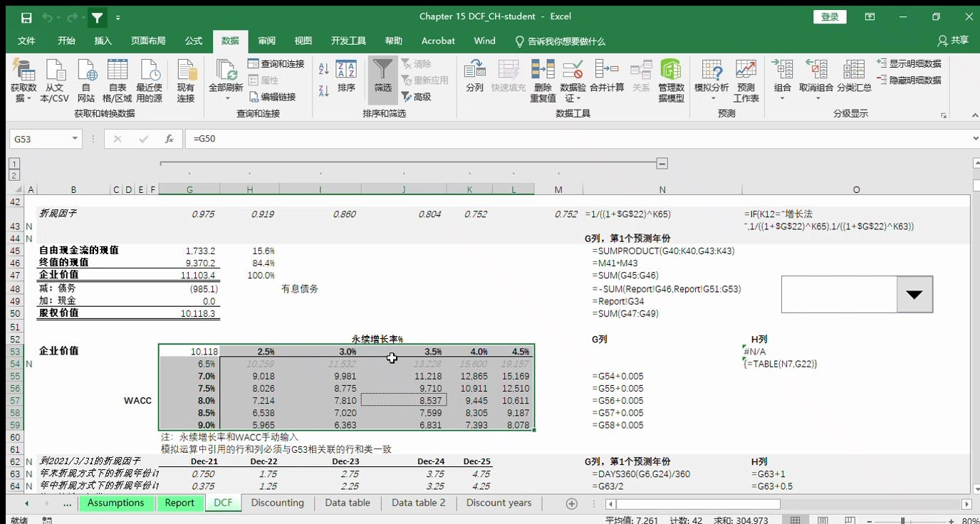This screenshot has height=524, width=980.
Task: Click the Normal view icon in status bar
Action: click(796, 520)
